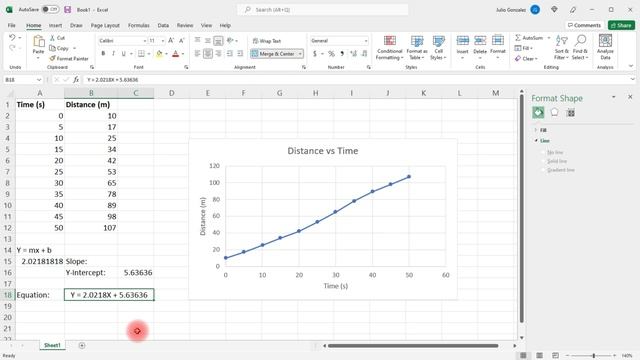Viewport: 640px width, 360px height.
Task: Click the Save disk icon in title bar
Action: click(x=68, y=9)
